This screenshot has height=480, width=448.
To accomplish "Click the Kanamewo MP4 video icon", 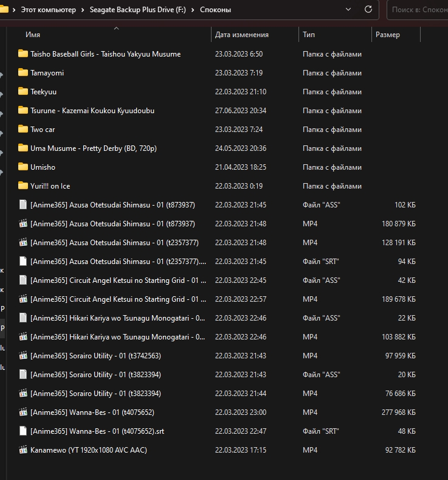I will click(x=23, y=450).
